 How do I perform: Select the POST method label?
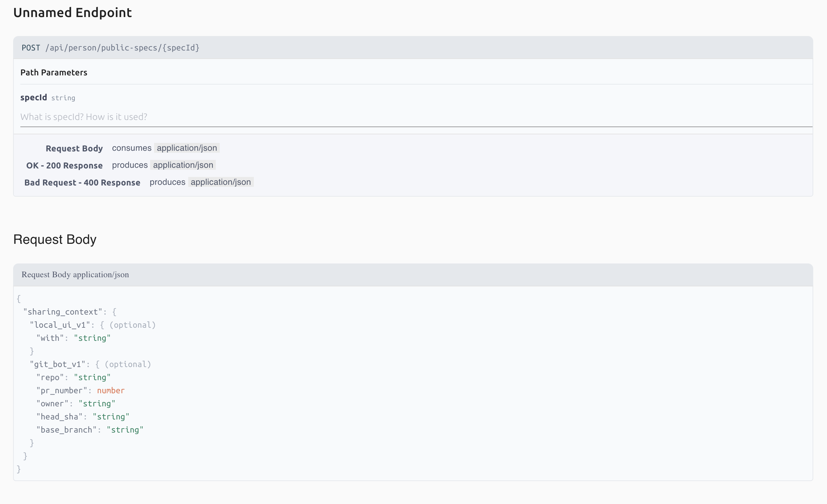(x=30, y=48)
